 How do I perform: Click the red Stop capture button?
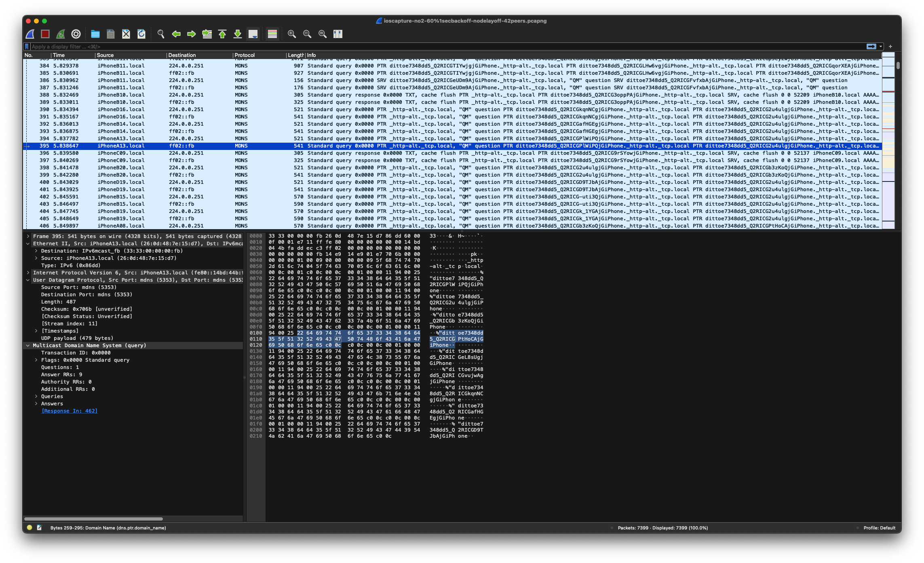click(45, 34)
